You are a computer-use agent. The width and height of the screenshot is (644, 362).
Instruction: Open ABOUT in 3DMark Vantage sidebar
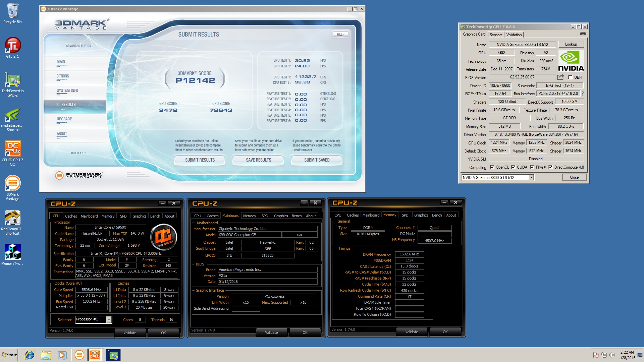click(62, 134)
